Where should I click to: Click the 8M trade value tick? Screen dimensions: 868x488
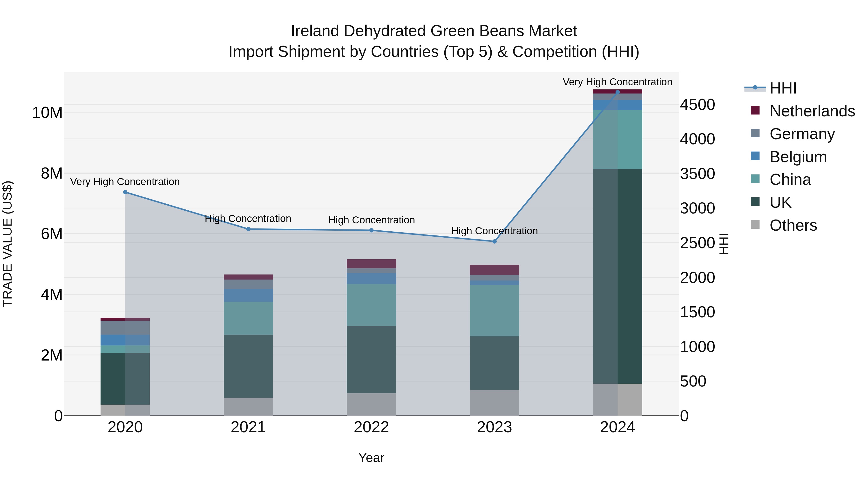tap(52, 174)
